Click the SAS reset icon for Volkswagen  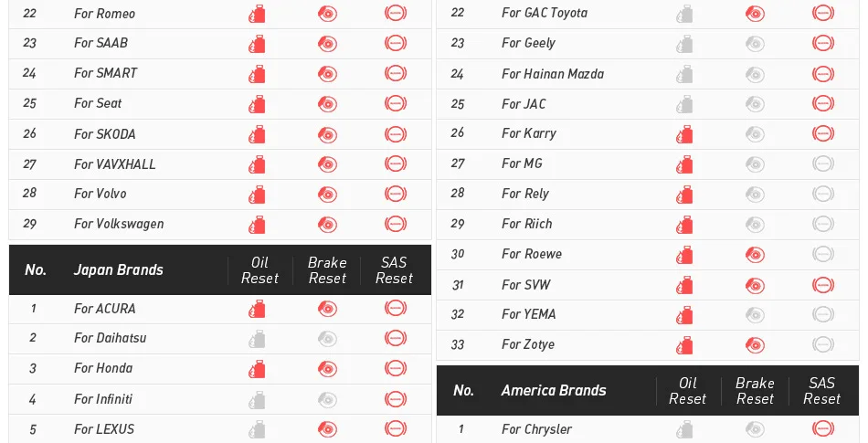click(396, 224)
